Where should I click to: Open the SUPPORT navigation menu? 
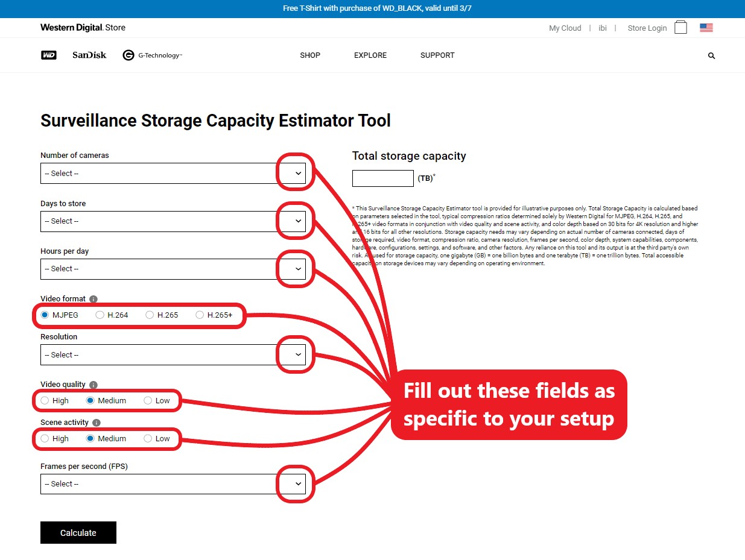coord(437,55)
